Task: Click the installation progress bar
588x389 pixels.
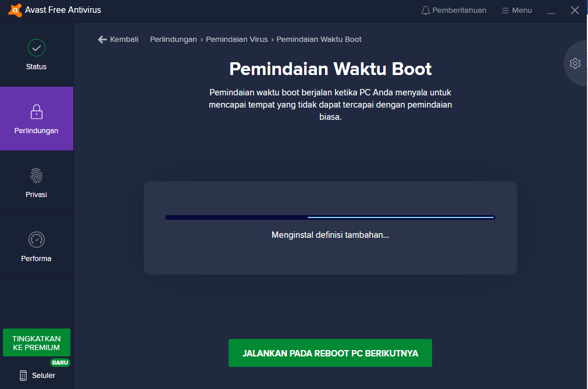Action: coord(330,216)
